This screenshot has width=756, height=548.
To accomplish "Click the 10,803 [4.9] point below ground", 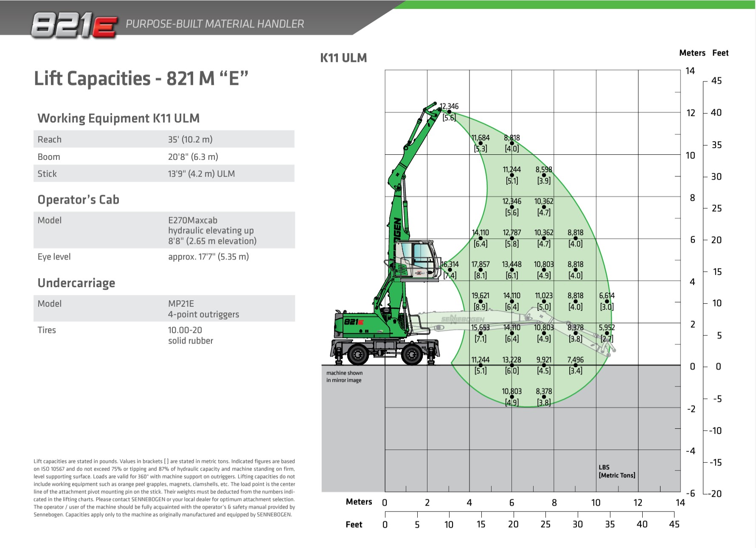I will click(x=512, y=397).
